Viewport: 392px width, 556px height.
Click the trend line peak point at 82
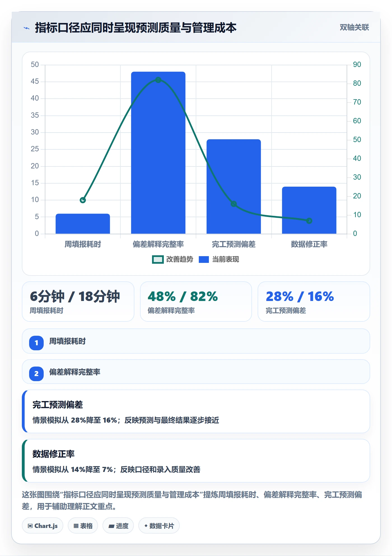pos(158,80)
